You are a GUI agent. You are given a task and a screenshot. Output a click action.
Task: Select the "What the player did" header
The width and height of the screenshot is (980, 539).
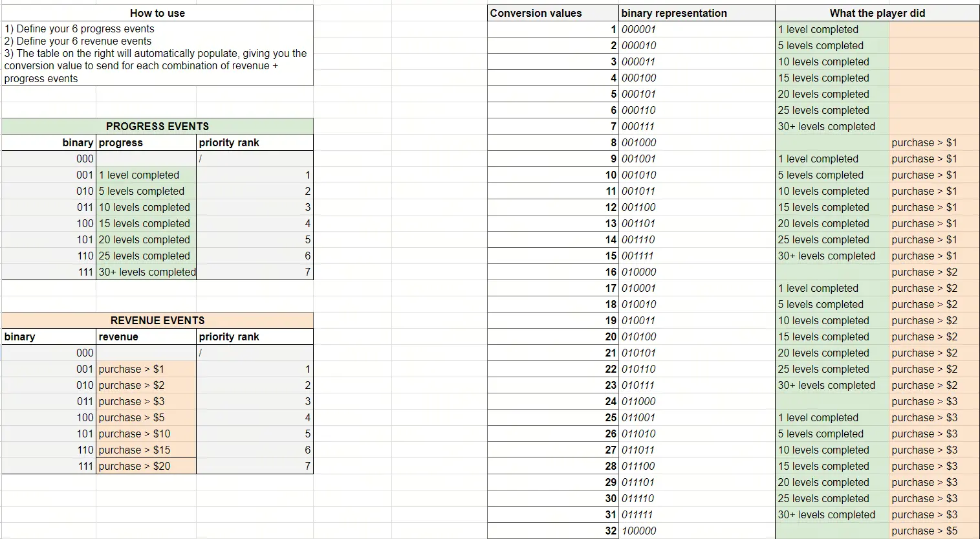[877, 13]
